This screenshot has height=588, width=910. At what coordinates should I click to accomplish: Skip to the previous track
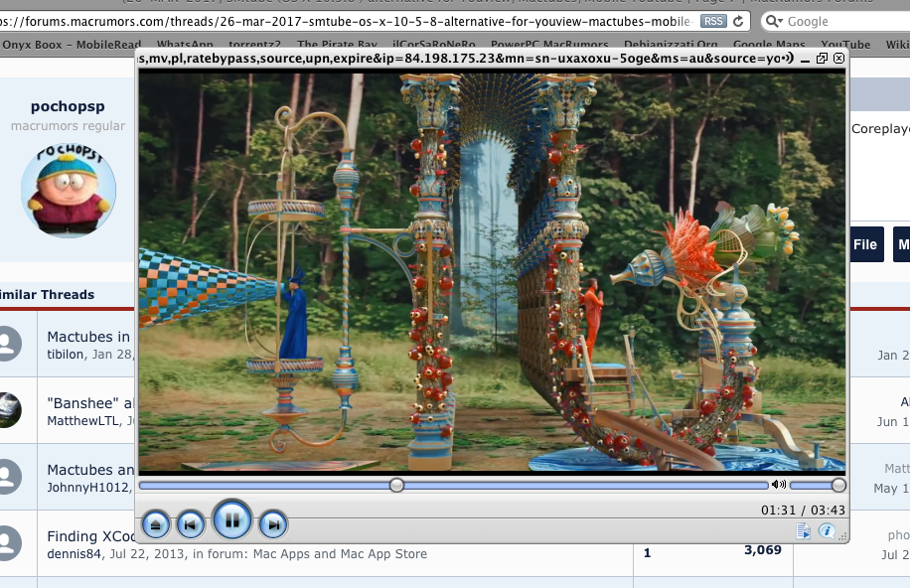tap(191, 524)
